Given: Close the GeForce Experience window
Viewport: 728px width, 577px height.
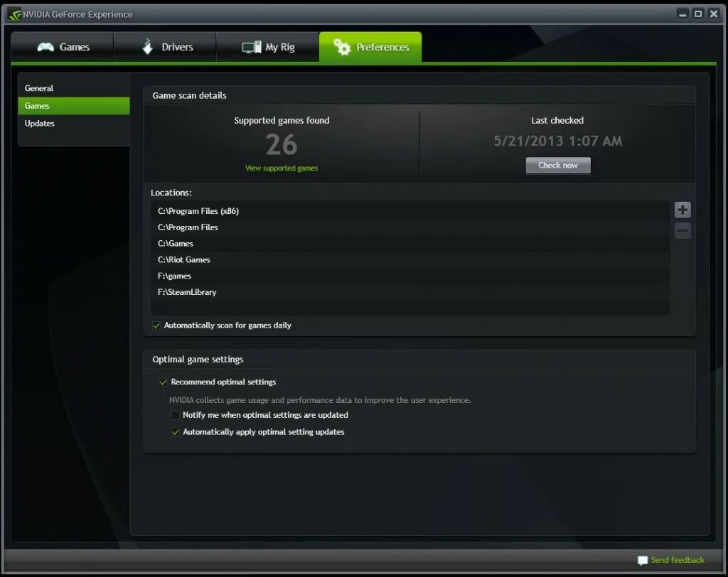Looking at the screenshot, I should (714, 14).
